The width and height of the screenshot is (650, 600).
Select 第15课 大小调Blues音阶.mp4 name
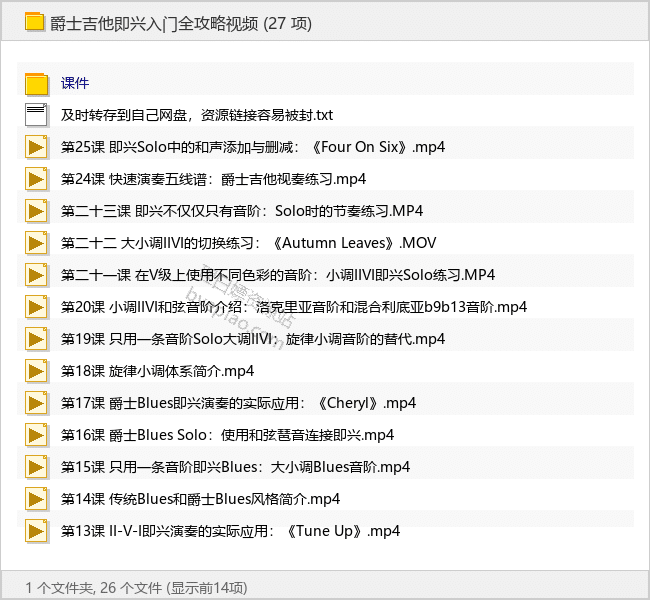pos(235,467)
